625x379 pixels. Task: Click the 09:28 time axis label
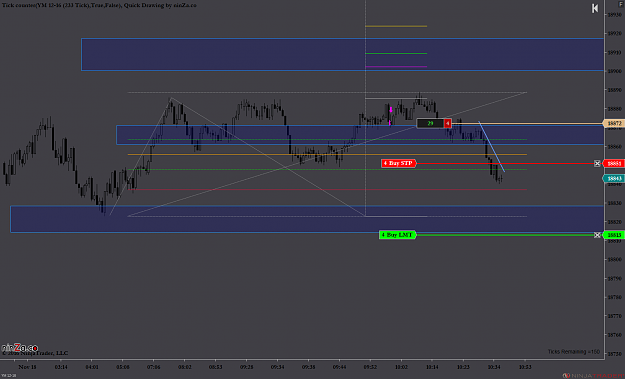[x=246, y=367]
